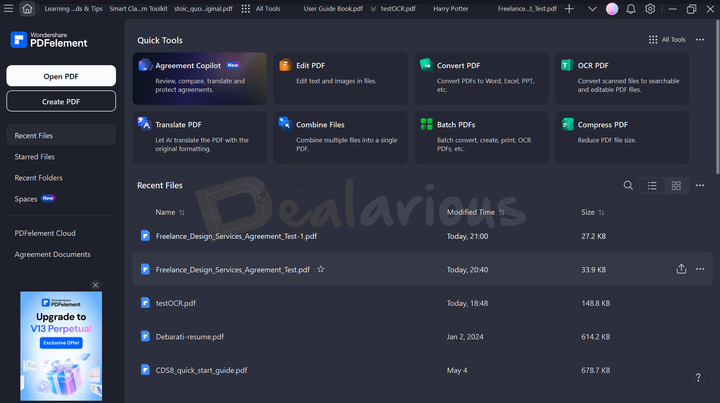Open All Tools link in Quick Tools header
This screenshot has width=720, height=403.
[x=667, y=40]
